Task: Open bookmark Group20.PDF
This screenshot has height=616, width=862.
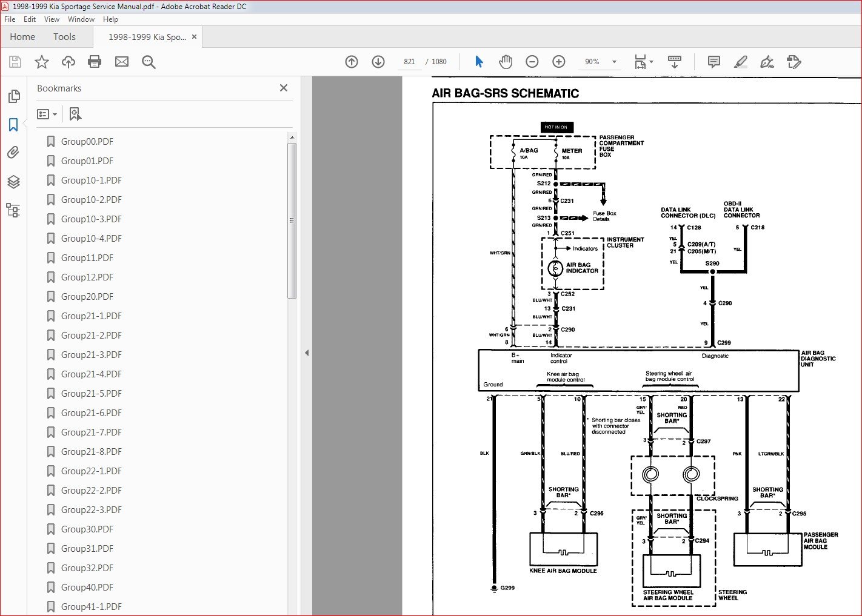Action: tap(87, 297)
